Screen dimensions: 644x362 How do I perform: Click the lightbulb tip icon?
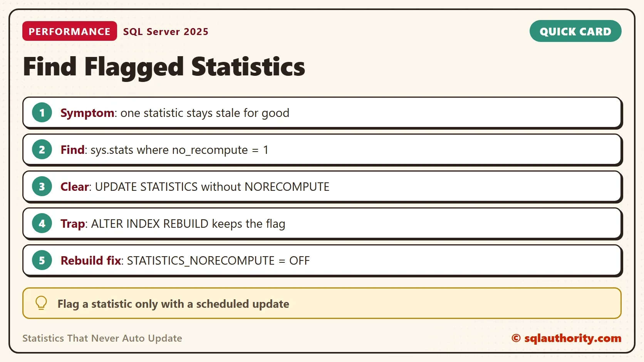[41, 303]
